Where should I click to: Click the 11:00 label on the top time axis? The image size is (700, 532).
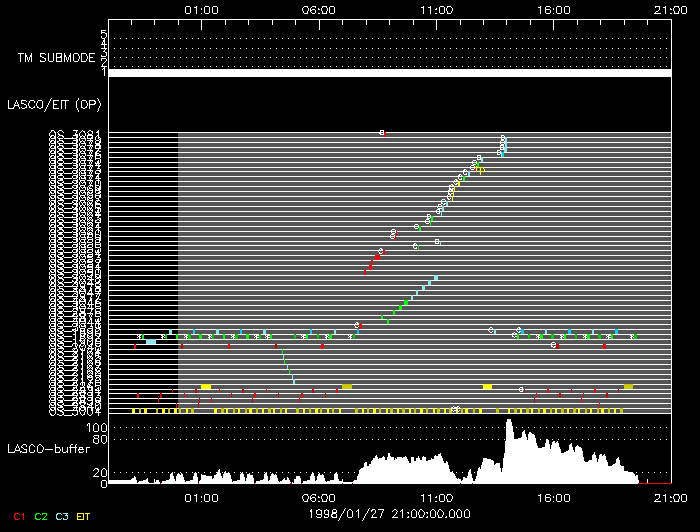click(436, 10)
